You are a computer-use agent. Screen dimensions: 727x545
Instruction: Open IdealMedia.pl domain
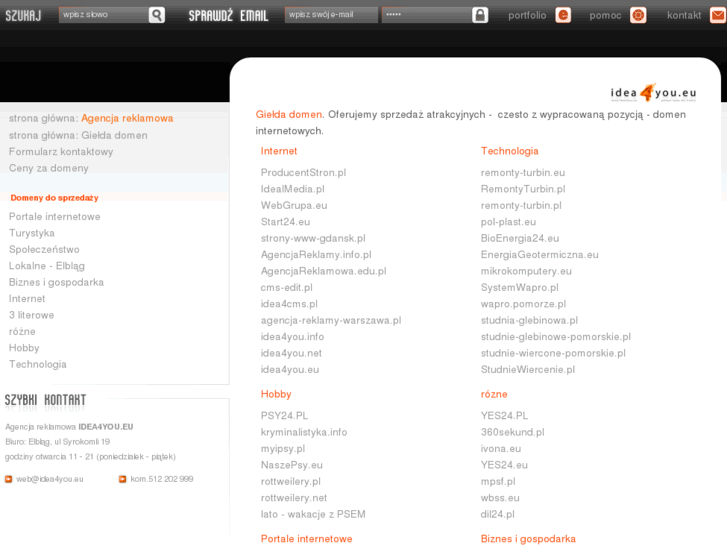coord(293,189)
